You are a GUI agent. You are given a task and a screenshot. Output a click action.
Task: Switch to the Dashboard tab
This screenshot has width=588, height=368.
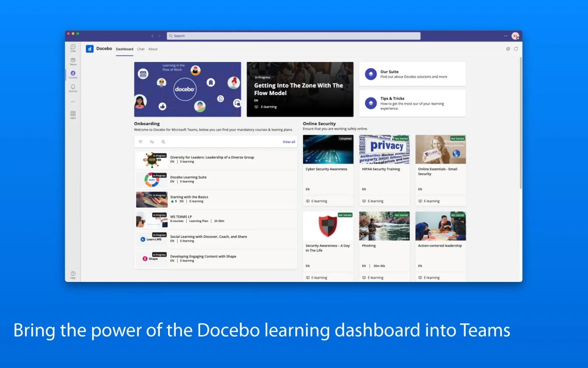coord(125,49)
